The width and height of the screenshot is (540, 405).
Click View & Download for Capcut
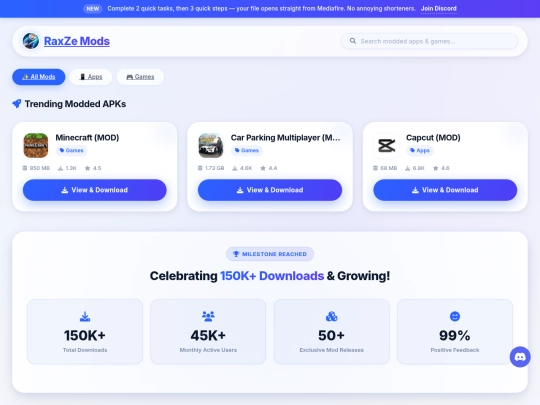(445, 190)
